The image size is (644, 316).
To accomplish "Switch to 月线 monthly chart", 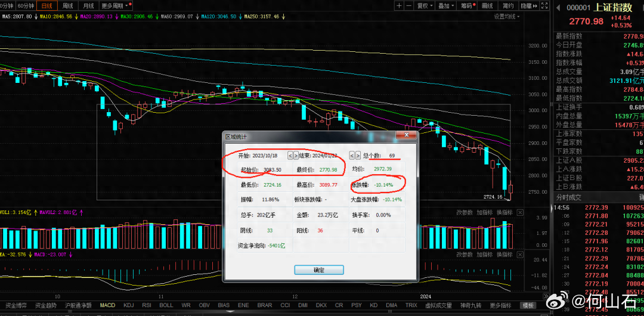I will (x=88, y=6).
